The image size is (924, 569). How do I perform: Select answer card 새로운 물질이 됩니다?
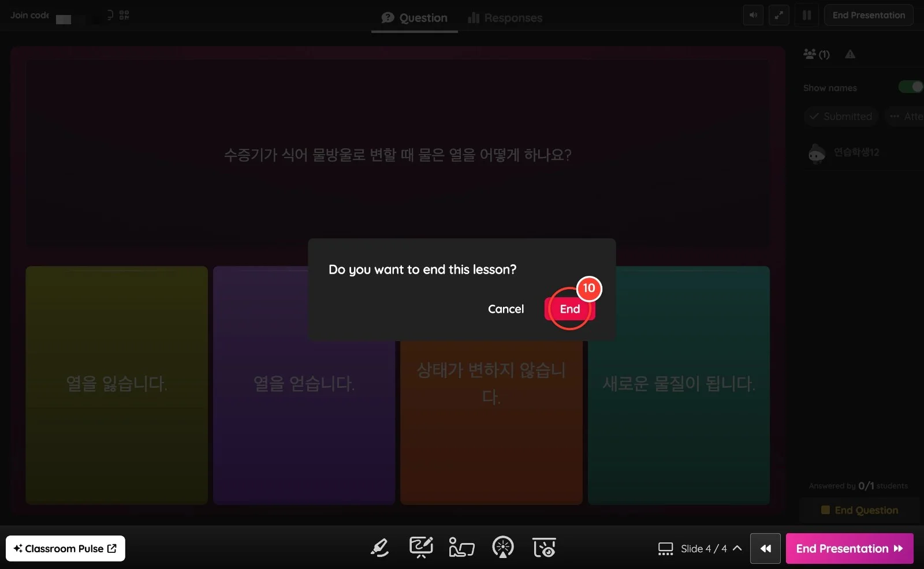(679, 385)
